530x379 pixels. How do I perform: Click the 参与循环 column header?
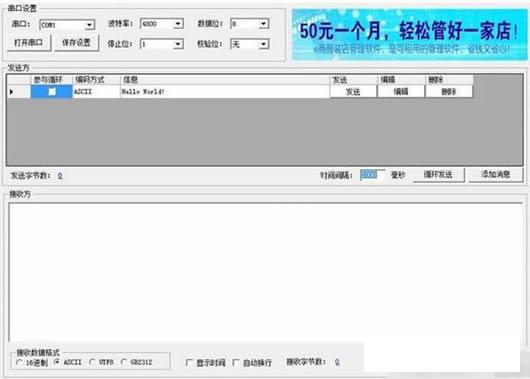[51, 80]
